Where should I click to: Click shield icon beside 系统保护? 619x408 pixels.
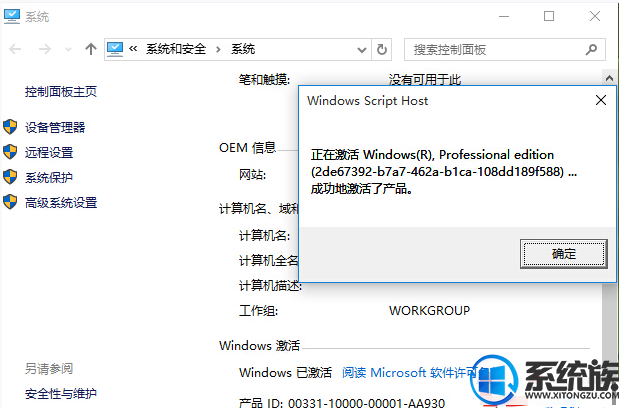tap(10, 177)
